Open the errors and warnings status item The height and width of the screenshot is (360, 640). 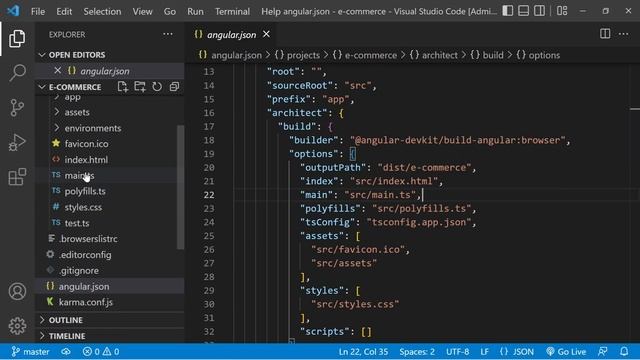(x=101, y=351)
